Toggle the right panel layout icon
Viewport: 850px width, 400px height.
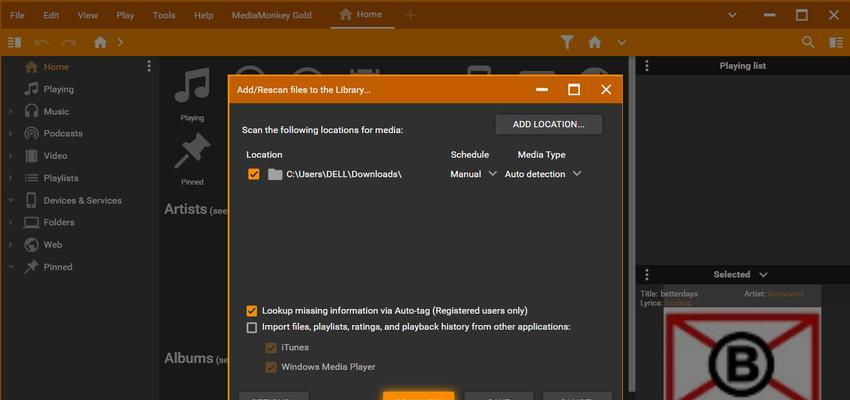point(836,42)
